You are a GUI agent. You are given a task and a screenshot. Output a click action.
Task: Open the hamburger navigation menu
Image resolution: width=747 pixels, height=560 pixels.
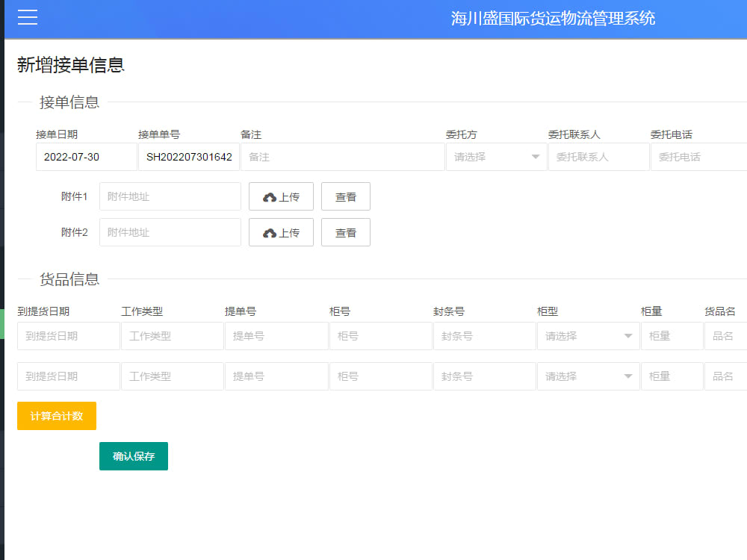tap(27, 18)
